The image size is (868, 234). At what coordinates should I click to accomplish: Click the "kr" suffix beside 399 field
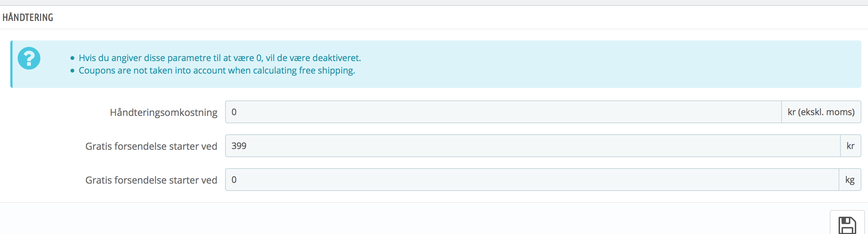pyautogui.click(x=850, y=146)
